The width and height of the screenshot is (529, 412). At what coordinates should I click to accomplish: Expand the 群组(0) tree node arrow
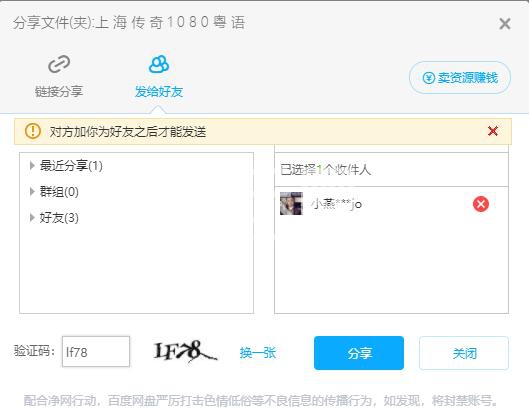point(32,192)
